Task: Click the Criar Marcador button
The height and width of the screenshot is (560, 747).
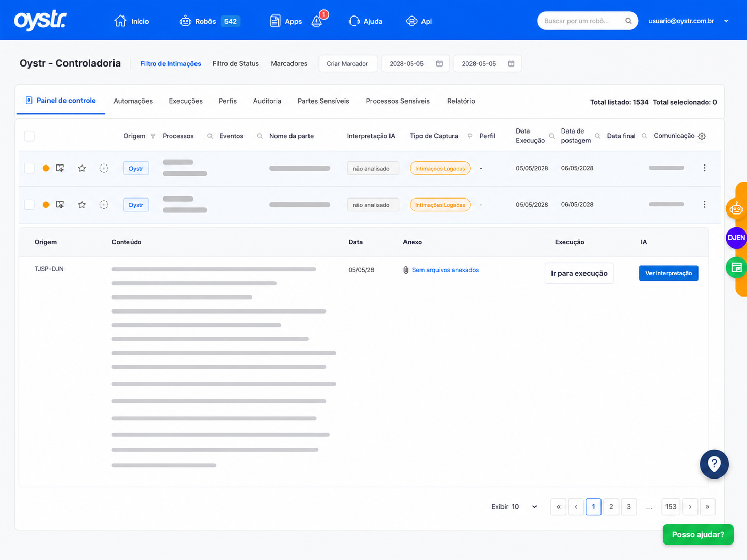Action: click(348, 63)
